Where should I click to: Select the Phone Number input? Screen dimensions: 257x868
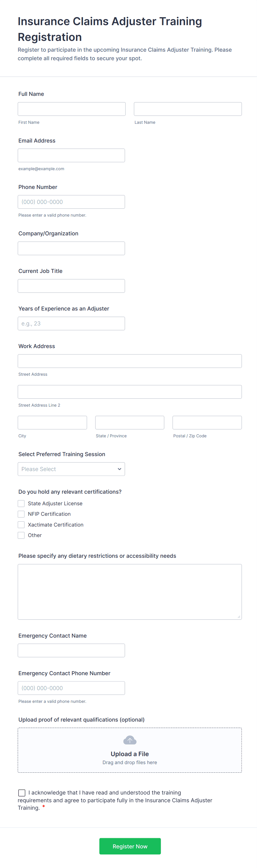(71, 202)
